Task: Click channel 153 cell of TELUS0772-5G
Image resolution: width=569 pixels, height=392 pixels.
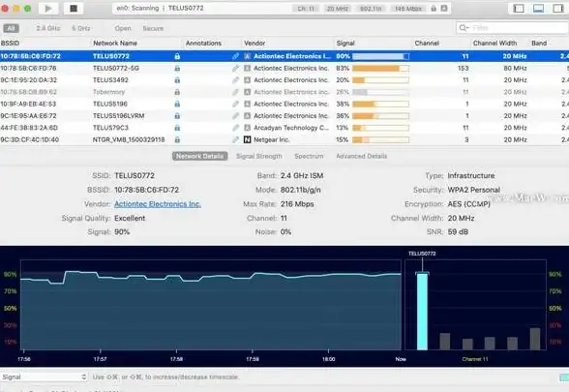Action: click(x=463, y=68)
